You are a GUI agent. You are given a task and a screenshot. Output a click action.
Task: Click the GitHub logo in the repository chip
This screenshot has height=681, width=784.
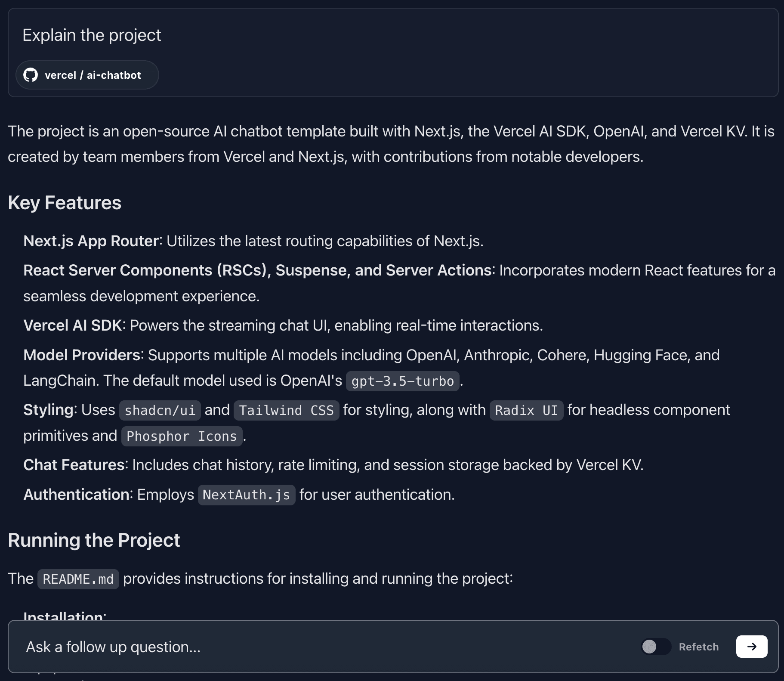[x=31, y=75]
